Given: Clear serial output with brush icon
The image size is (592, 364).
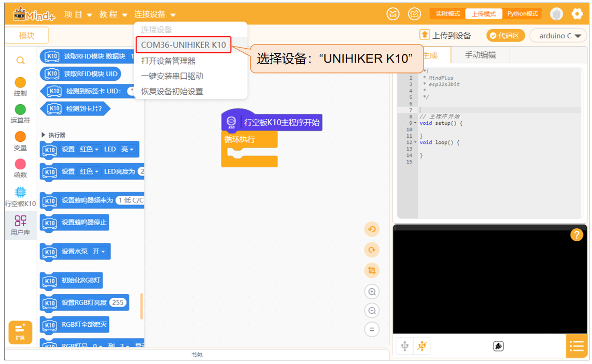Looking at the screenshot, I should [x=498, y=346].
